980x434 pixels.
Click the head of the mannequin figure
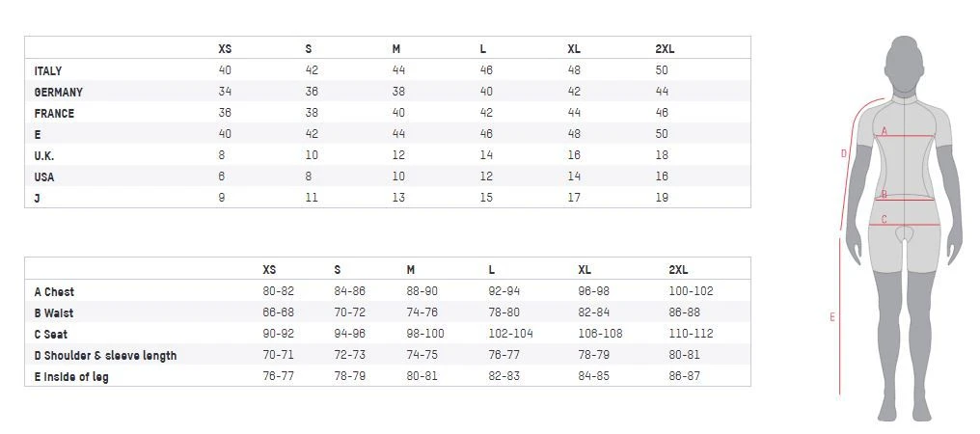pyautogui.click(x=904, y=59)
